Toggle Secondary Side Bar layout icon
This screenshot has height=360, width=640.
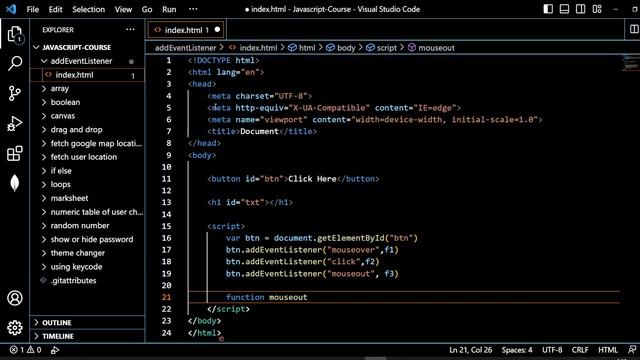pos(580,9)
